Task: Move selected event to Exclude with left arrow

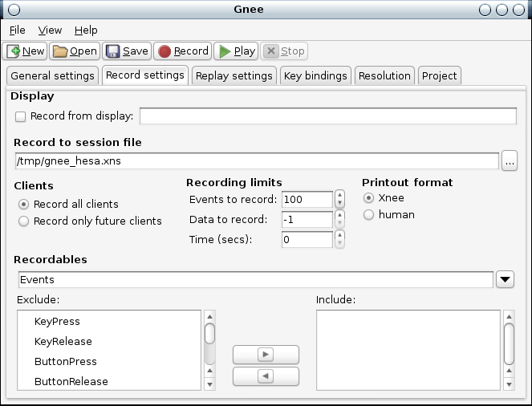Action: pos(266,376)
